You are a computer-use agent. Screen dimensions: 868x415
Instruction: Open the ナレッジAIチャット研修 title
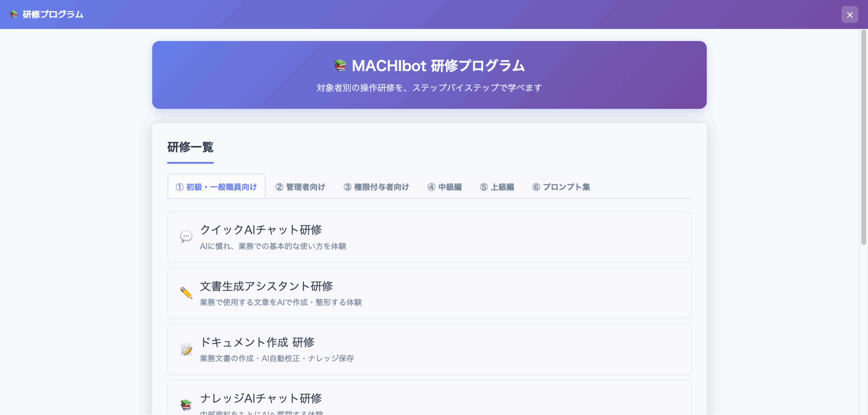tap(261, 398)
